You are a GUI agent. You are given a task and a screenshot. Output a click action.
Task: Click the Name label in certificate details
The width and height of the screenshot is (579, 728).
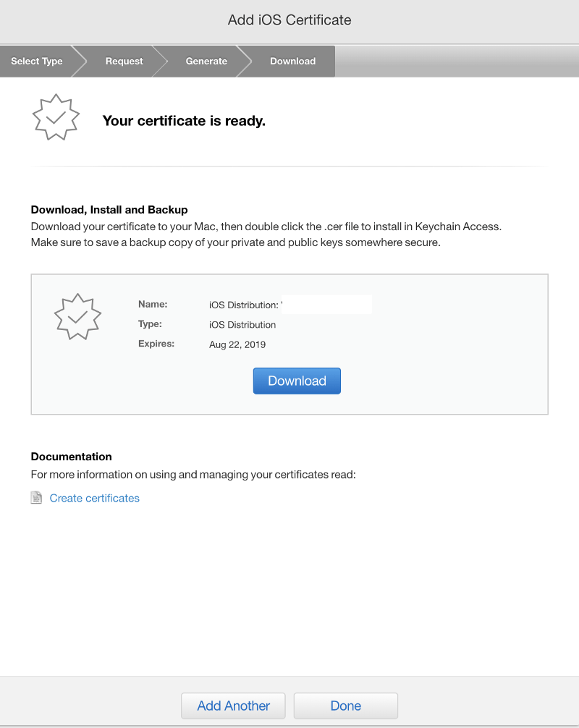point(153,305)
